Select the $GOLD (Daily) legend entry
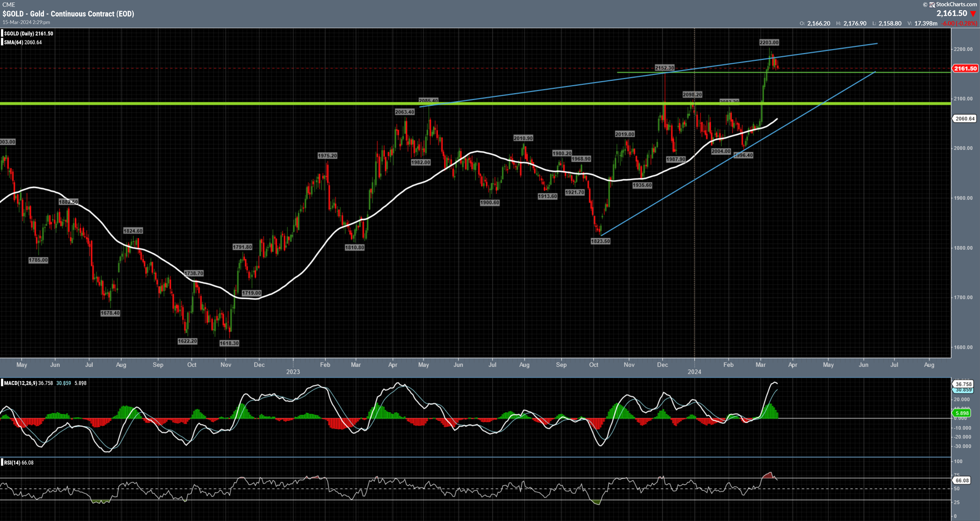This screenshot has width=980, height=521. (29, 34)
